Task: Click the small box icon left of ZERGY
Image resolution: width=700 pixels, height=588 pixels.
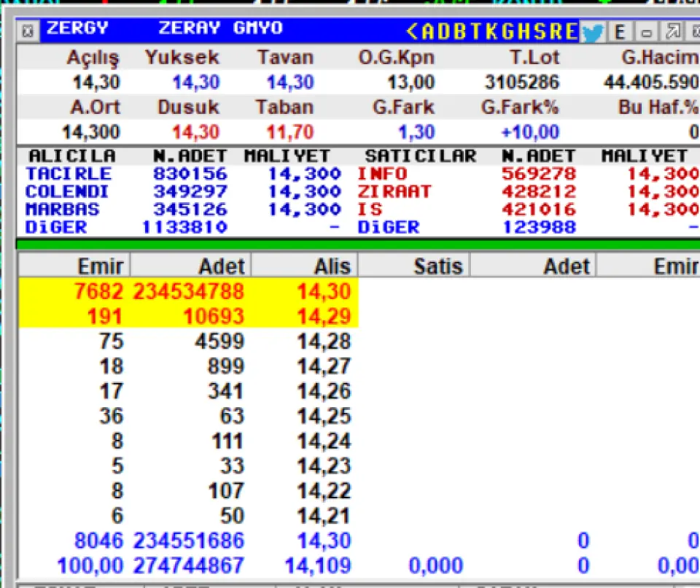Action: pyautogui.click(x=28, y=31)
